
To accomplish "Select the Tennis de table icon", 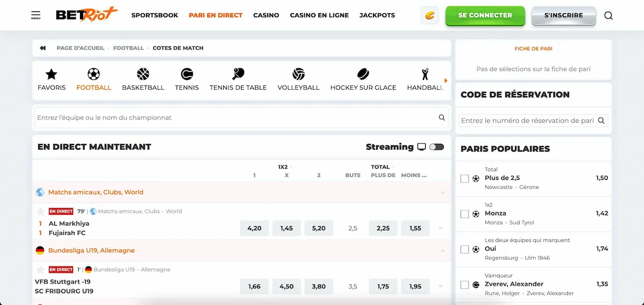I will click(238, 74).
